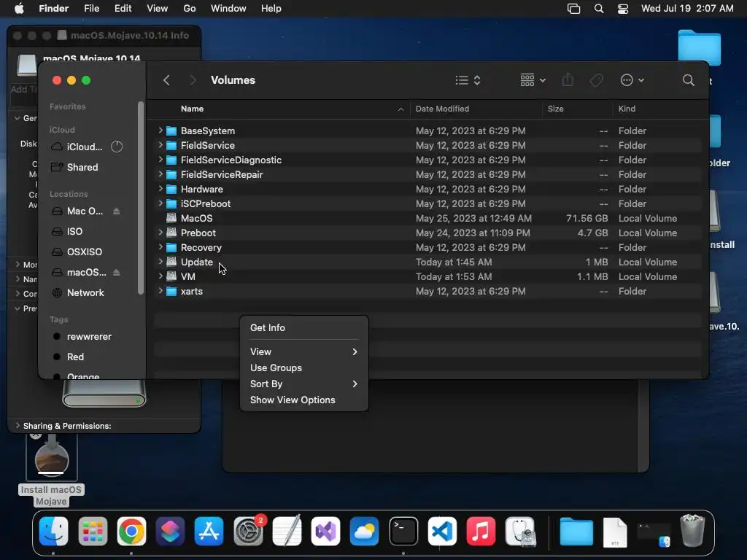Select the iSCPreboot folder icon
The width and height of the screenshot is (747, 560).
point(171,204)
